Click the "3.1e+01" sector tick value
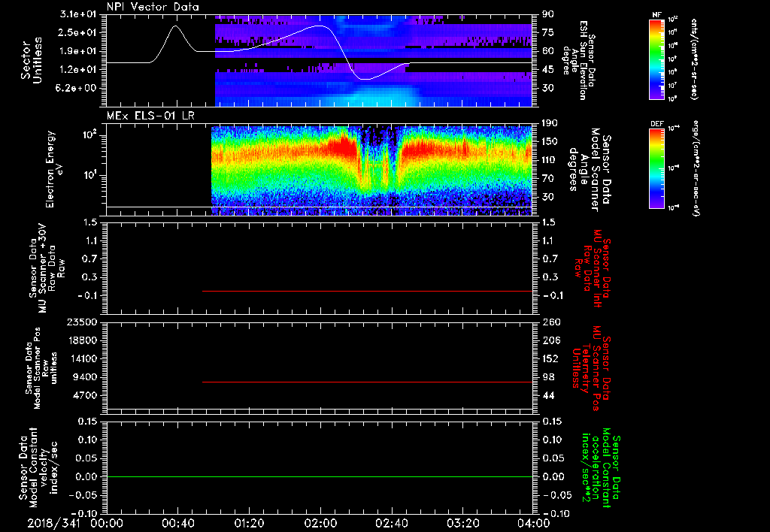 (x=78, y=14)
